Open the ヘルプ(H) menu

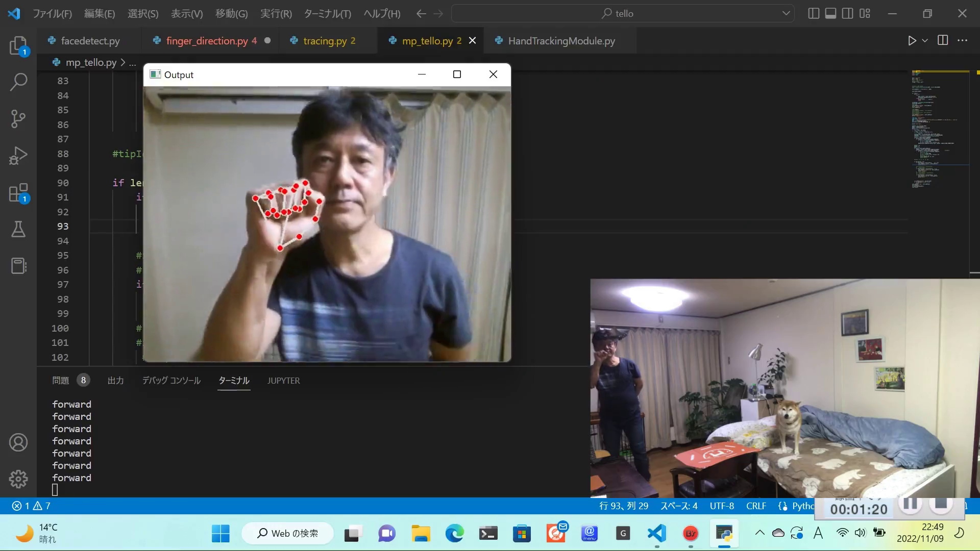pyautogui.click(x=382, y=14)
